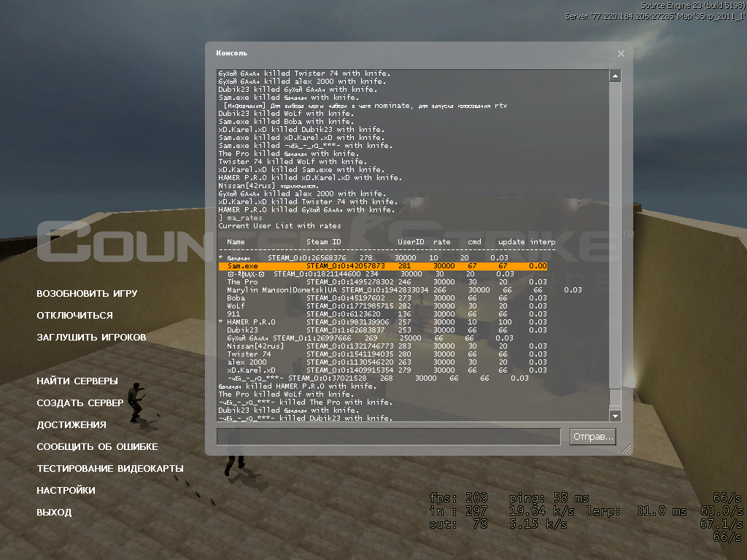
Task: Click the "fps: 209" net graph readout
Action: (458, 498)
